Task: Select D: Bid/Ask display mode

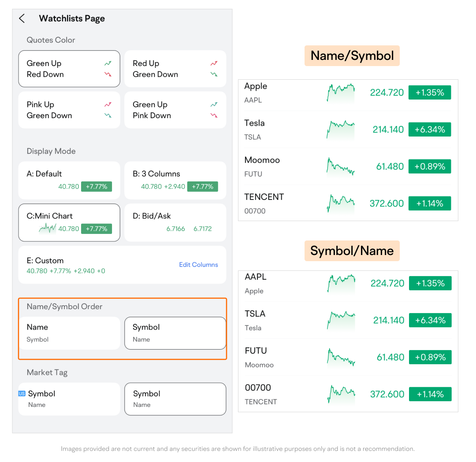Action: click(x=175, y=222)
